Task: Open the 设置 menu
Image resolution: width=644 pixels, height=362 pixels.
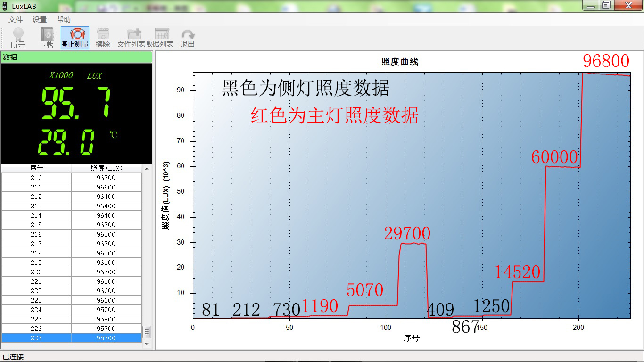Action: pos(40,19)
